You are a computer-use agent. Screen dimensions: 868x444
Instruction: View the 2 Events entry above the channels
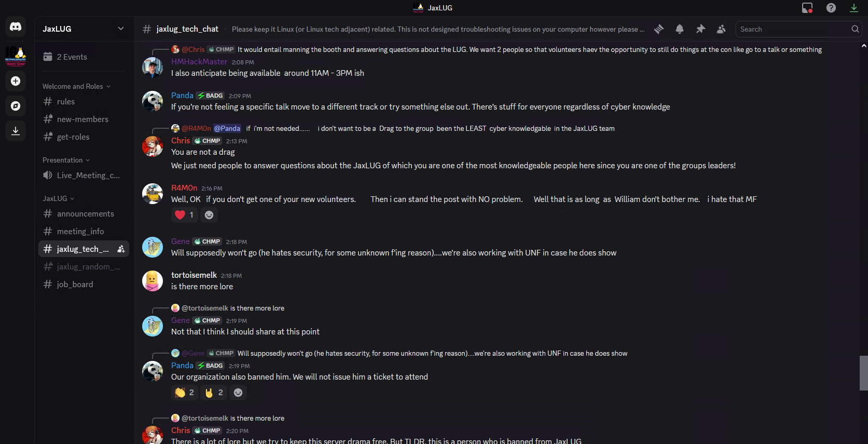click(71, 57)
